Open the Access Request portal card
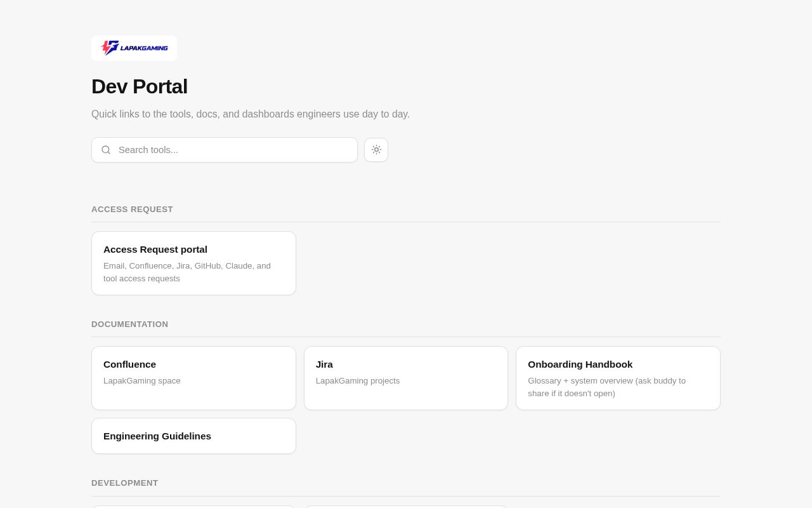This screenshot has width=812, height=508. coord(193,263)
